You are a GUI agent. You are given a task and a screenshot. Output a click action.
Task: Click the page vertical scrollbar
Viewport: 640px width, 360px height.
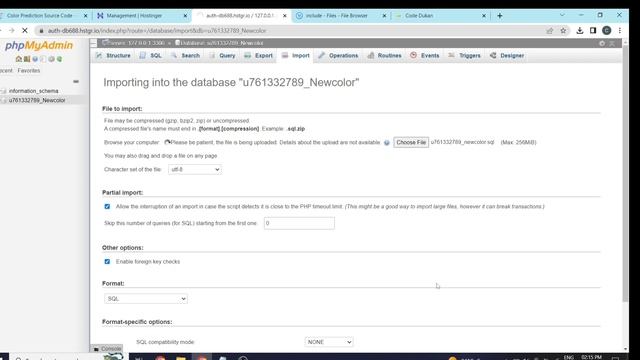tap(625, 174)
